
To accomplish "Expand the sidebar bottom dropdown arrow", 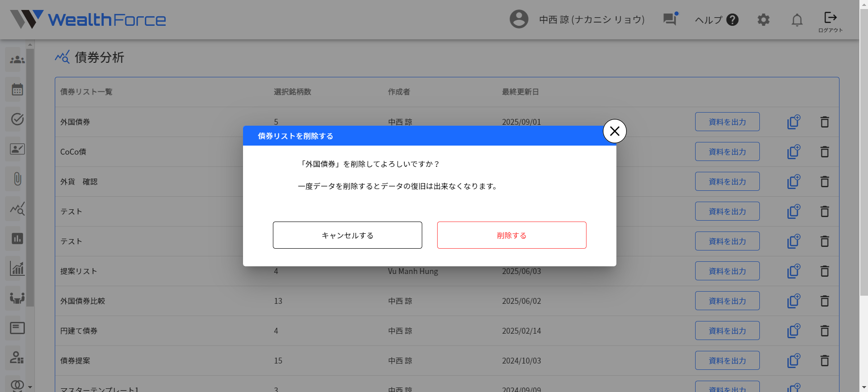I will click(x=30, y=387).
